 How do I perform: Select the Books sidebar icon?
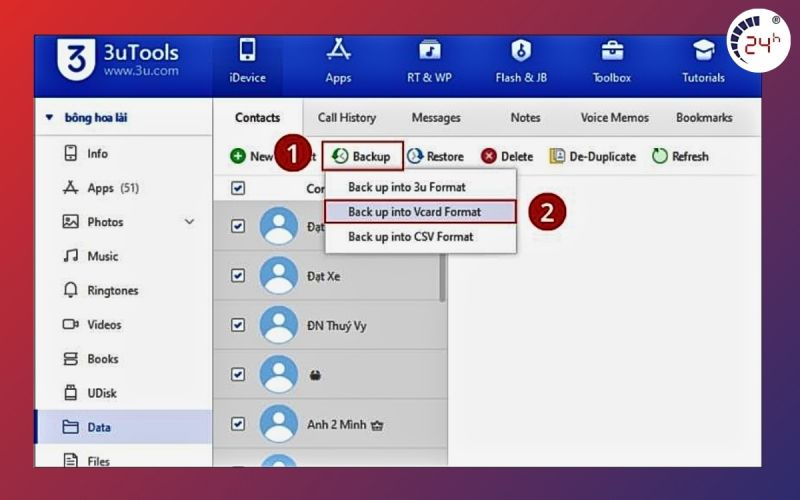point(70,359)
